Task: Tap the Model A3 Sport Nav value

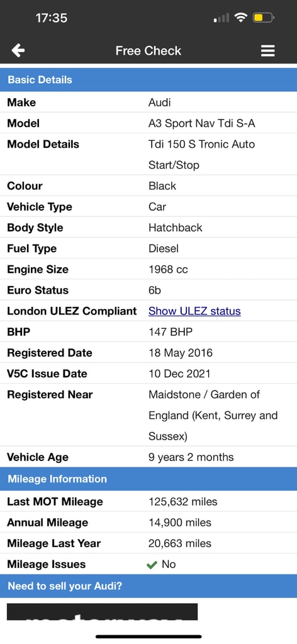Action: coord(202,123)
